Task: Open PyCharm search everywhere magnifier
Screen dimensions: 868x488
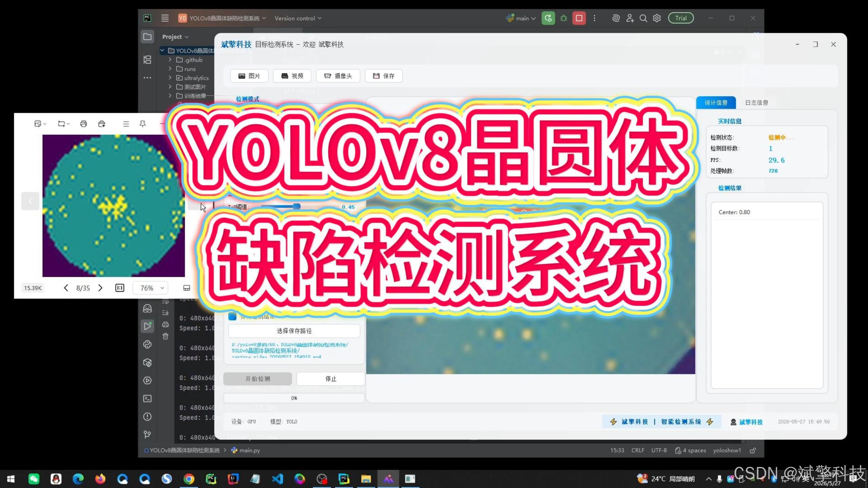Action: tap(643, 18)
